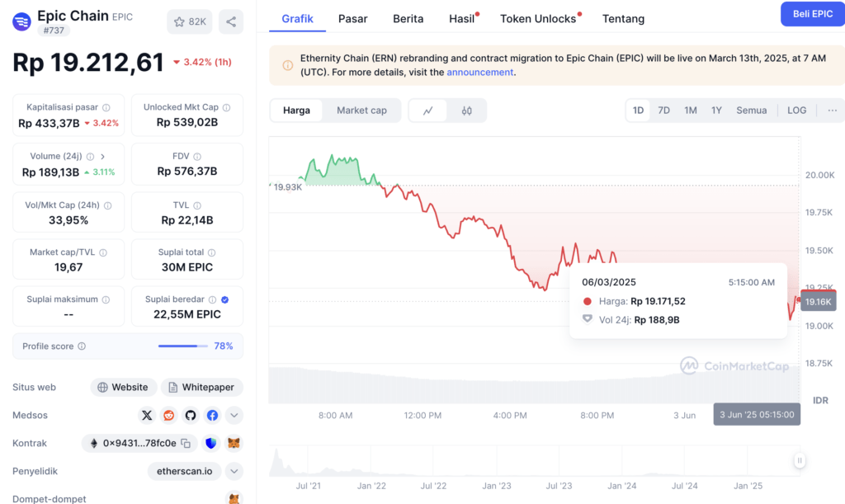Open etherscan.io explorer link
The width and height of the screenshot is (845, 504).
click(x=184, y=471)
